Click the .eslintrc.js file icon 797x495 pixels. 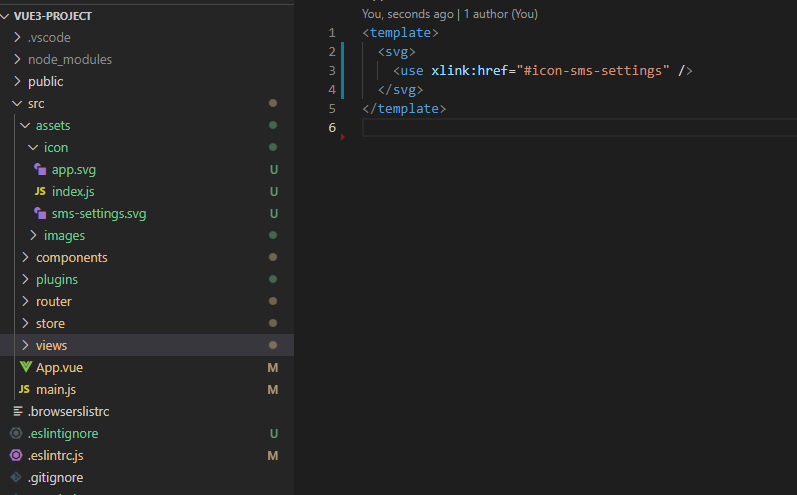[x=16, y=455]
